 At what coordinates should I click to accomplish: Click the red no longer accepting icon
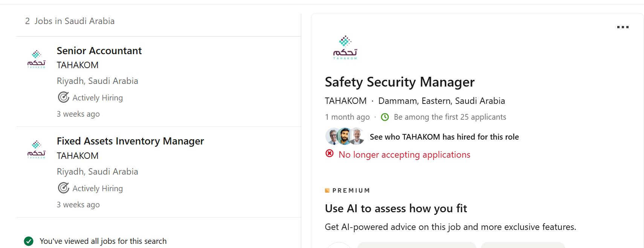[x=330, y=154]
